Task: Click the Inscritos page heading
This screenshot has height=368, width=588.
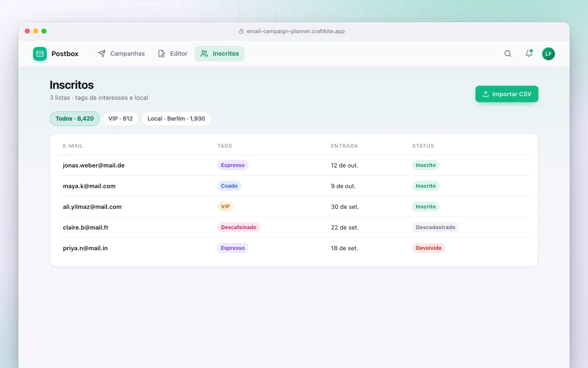Action: tap(72, 85)
